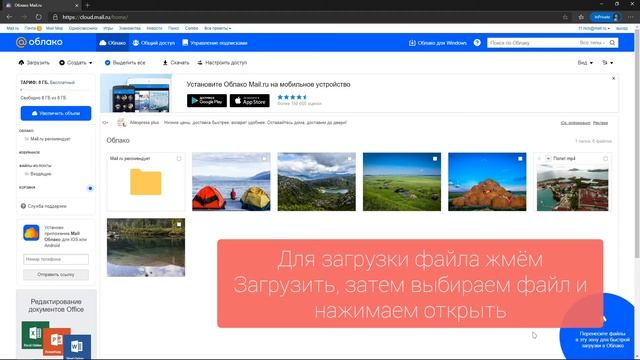Open Корзина trash in sidebar
Image resolution: width=640 pixels, height=360 pixels.
tap(27, 187)
